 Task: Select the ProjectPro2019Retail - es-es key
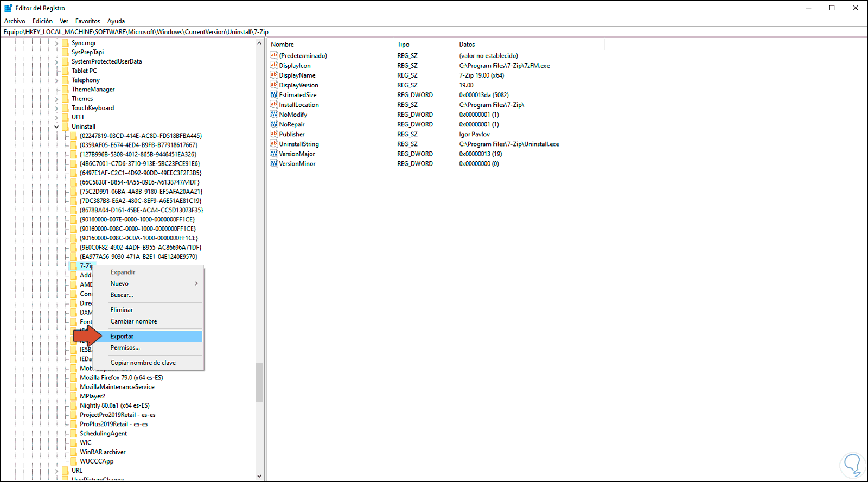pos(117,414)
